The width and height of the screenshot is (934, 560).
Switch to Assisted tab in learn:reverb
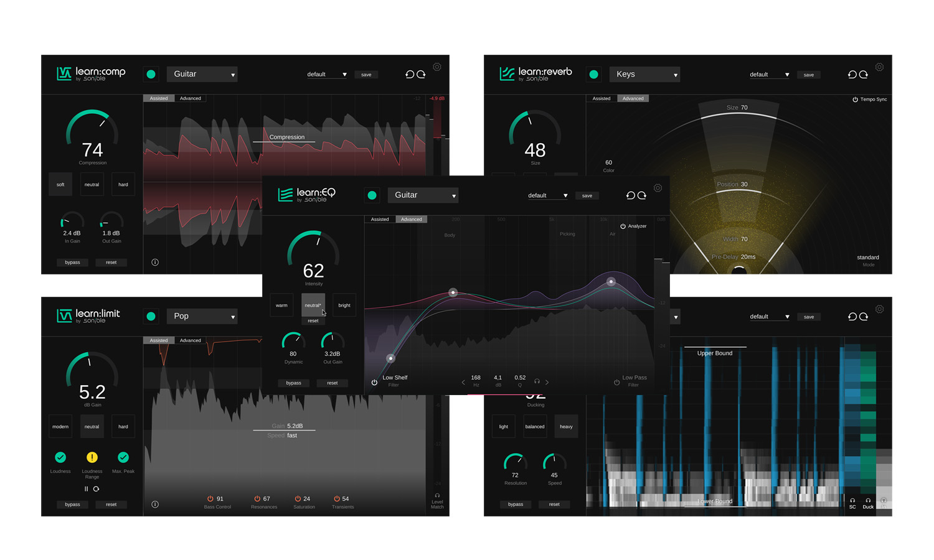click(x=601, y=98)
